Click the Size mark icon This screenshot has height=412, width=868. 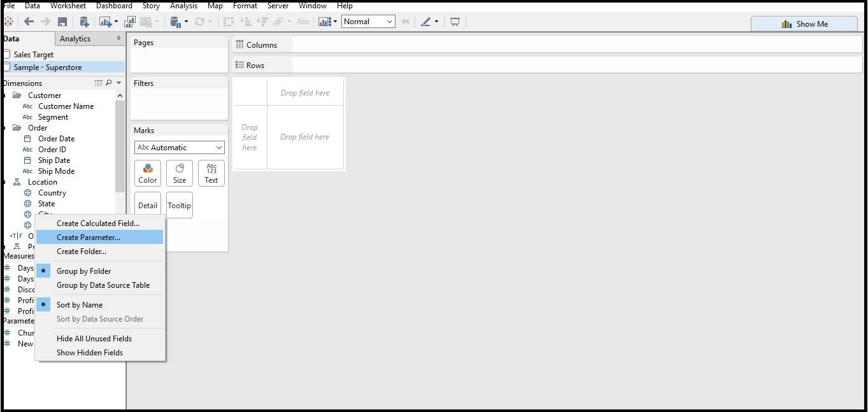pyautogui.click(x=179, y=173)
